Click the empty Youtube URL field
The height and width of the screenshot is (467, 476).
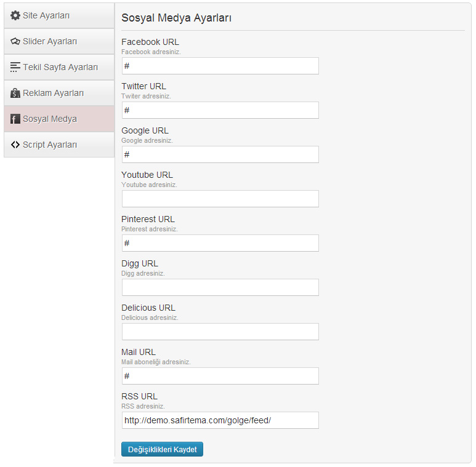(220, 199)
